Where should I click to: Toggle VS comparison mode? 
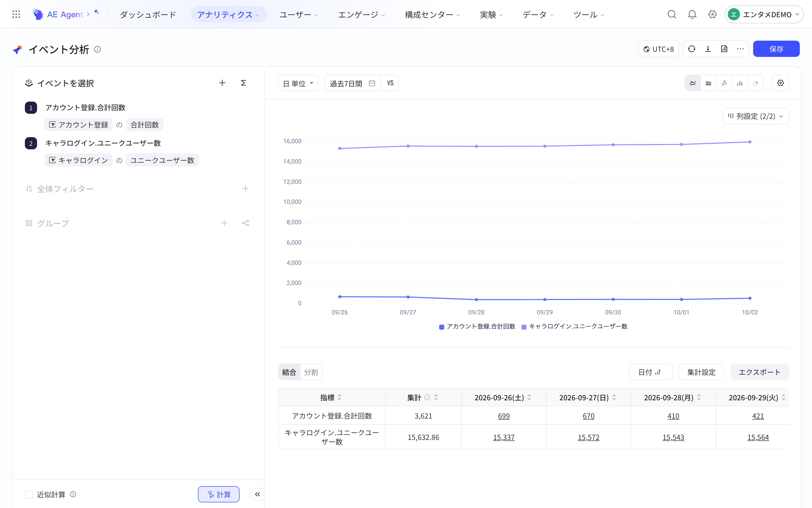390,83
